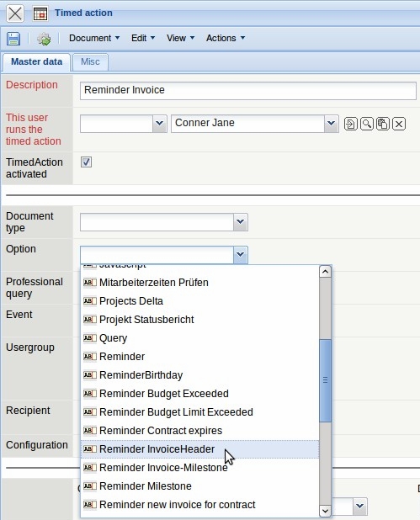The image size is (420, 520).
Task: Select Reminder Invoice-Milestone option
Action: point(199,468)
